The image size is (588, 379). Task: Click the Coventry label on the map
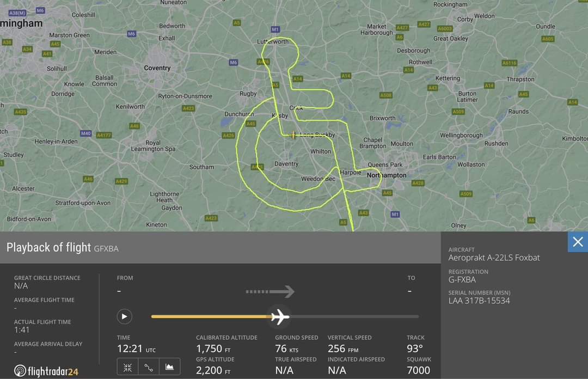(157, 68)
